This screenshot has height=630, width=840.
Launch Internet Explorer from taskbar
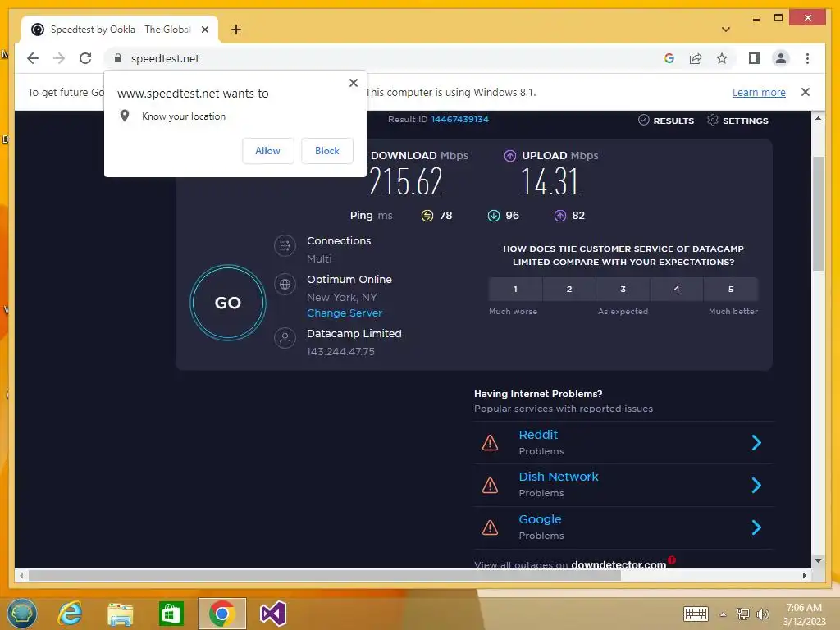(71, 614)
